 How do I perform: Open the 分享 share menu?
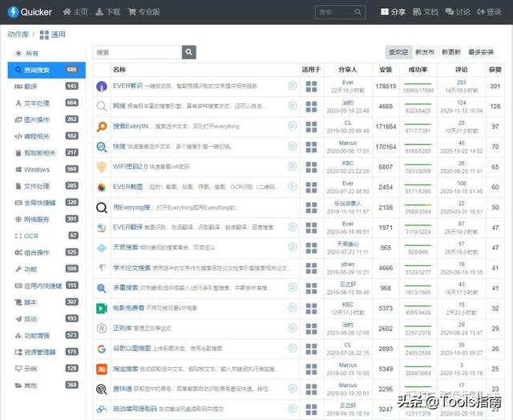pyautogui.click(x=393, y=12)
